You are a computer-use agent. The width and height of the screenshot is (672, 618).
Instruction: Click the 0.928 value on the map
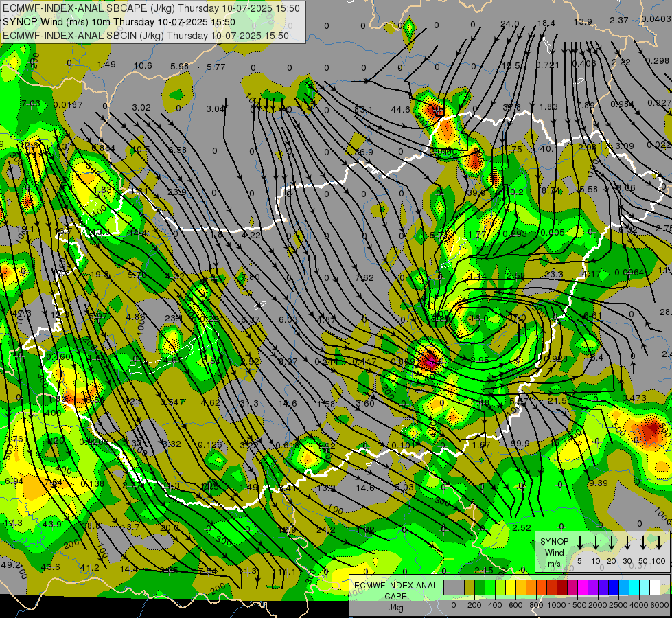pyautogui.click(x=554, y=358)
